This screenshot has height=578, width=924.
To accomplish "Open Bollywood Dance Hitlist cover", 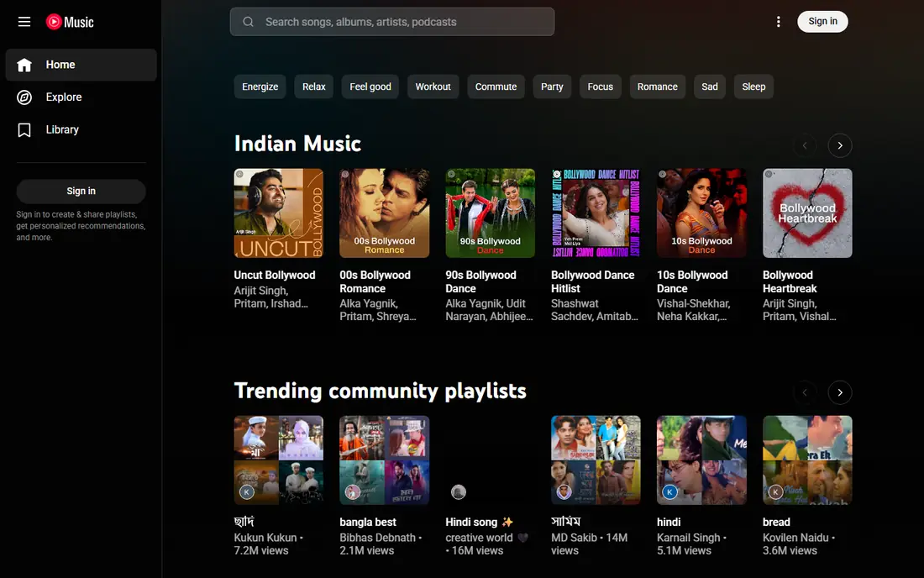I will coord(596,213).
